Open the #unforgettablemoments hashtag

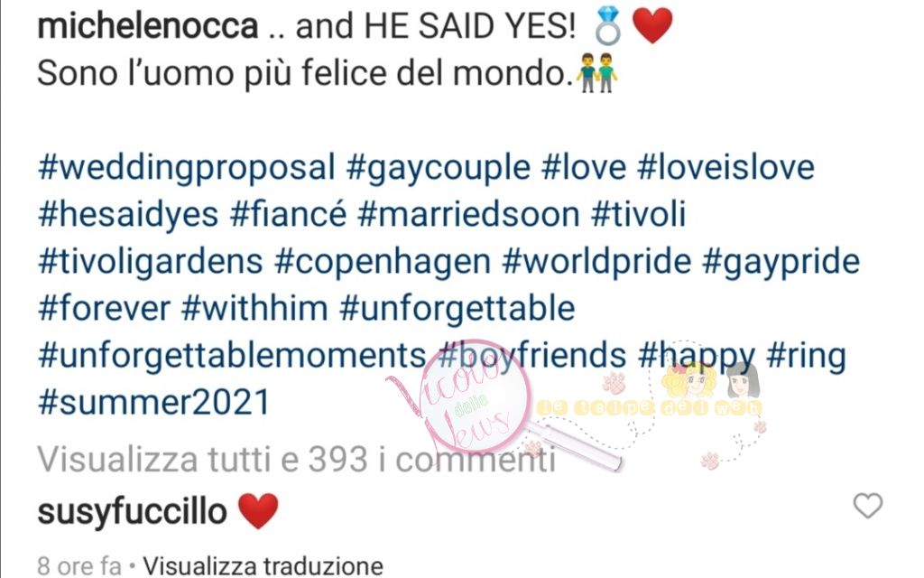(232, 356)
